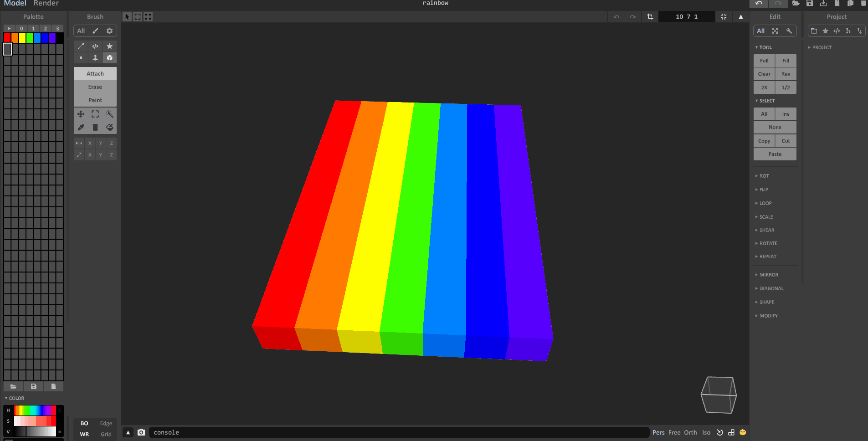Screen dimensions: 868x441
Task: Expand the FLIP section
Action: pos(762,190)
